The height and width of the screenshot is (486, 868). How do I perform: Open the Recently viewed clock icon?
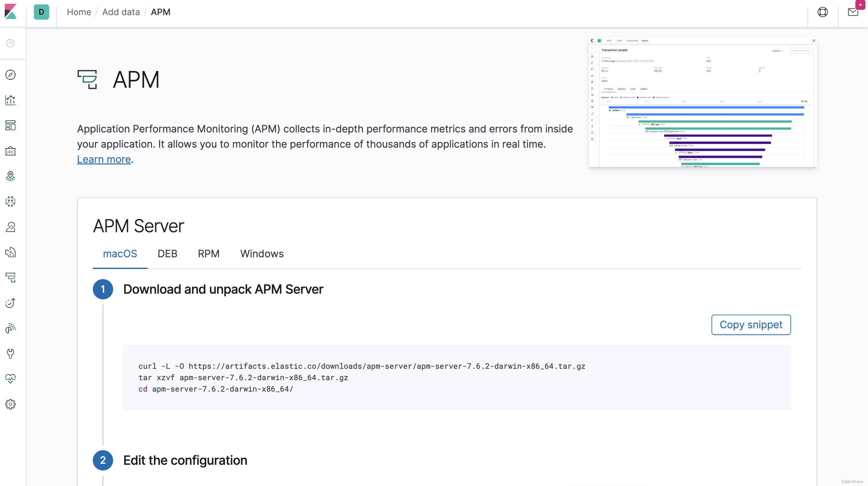(10, 43)
